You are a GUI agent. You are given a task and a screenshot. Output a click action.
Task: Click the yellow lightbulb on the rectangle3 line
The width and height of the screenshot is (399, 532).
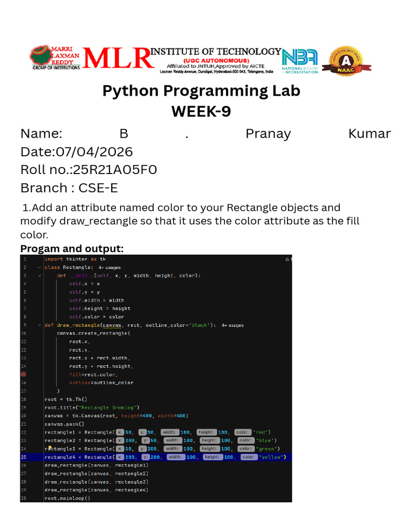coord(50,447)
